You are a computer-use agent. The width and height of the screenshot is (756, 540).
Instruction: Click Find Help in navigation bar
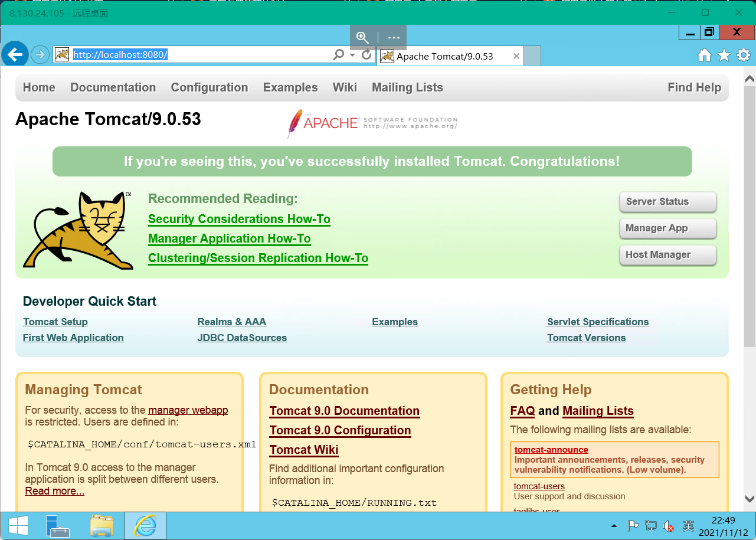(x=695, y=87)
